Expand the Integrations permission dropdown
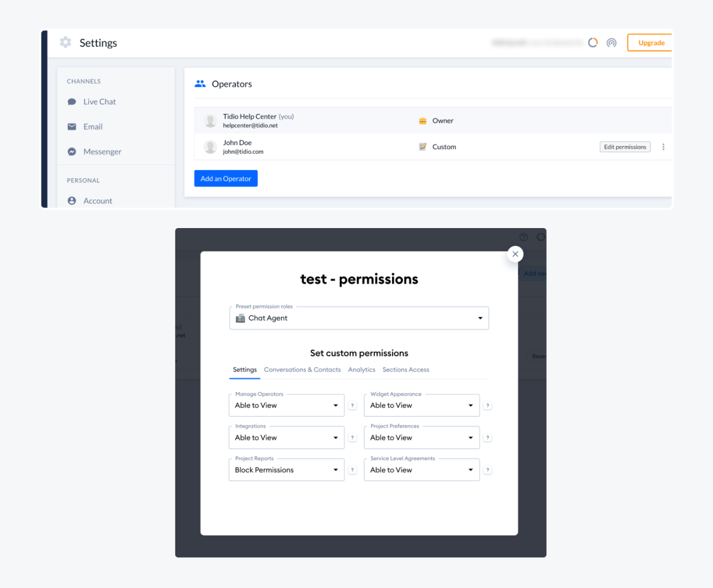The width and height of the screenshot is (713, 588). click(x=286, y=438)
